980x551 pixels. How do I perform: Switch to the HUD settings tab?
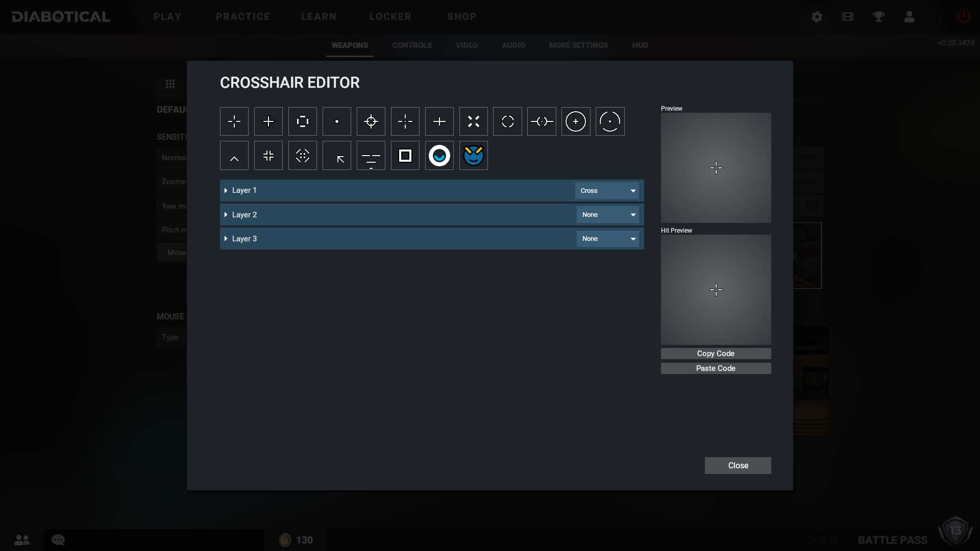pos(640,45)
